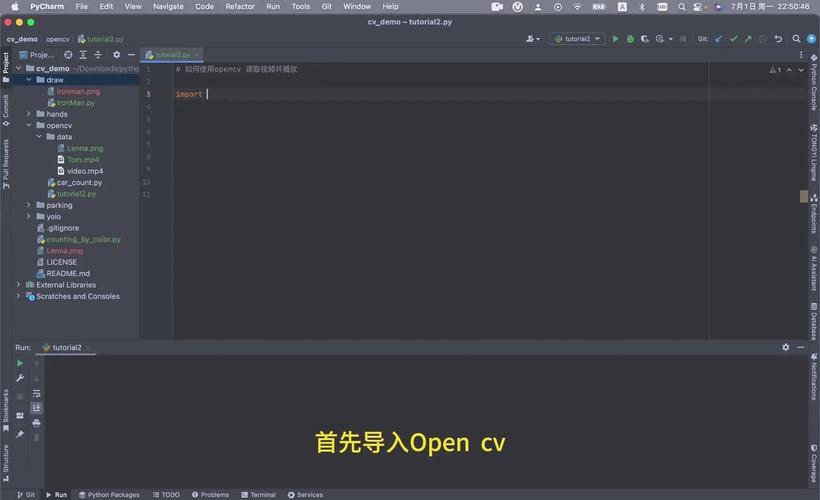Open the Problems tool window
This screenshot has width=820, height=500.
click(x=210, y=494)
